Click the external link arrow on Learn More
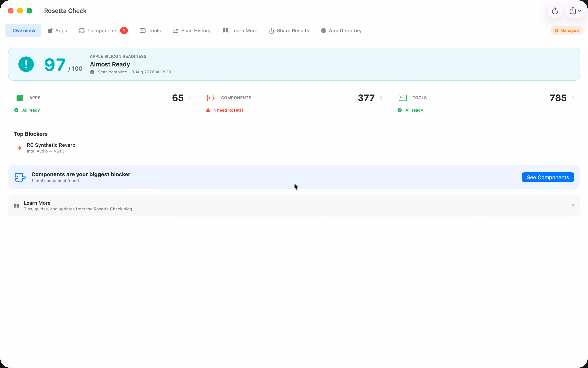This screenshot has width=588, height=368. click(x=573, y=206)
